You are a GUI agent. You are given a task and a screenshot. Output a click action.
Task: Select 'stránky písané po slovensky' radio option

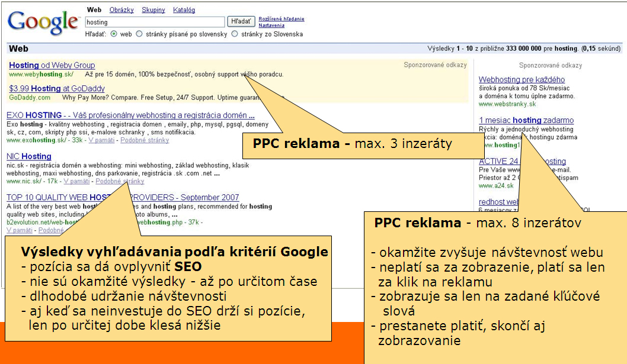(139, 34)
